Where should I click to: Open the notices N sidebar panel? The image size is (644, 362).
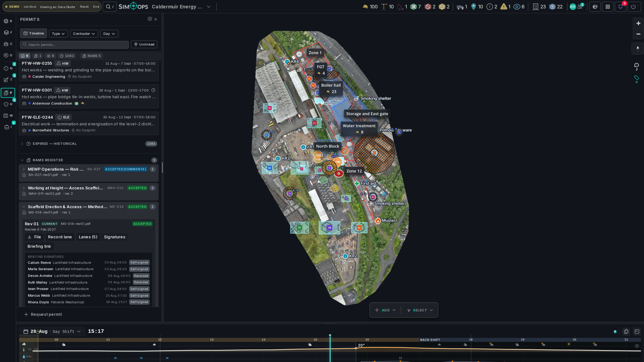point(8,68)
